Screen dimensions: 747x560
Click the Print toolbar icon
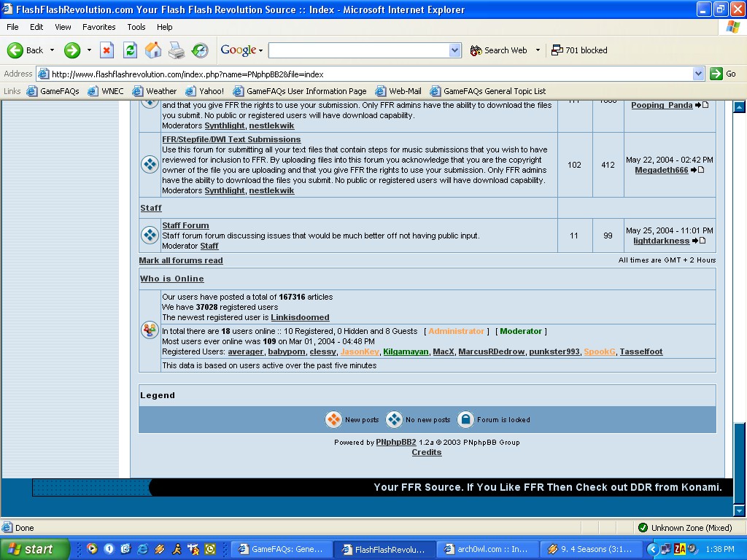click(177, 50)
